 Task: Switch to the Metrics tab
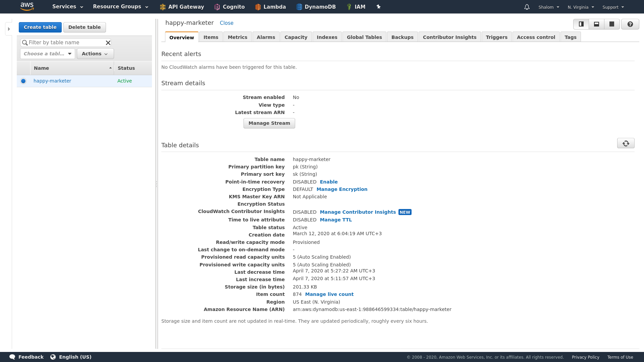(237, 37)
